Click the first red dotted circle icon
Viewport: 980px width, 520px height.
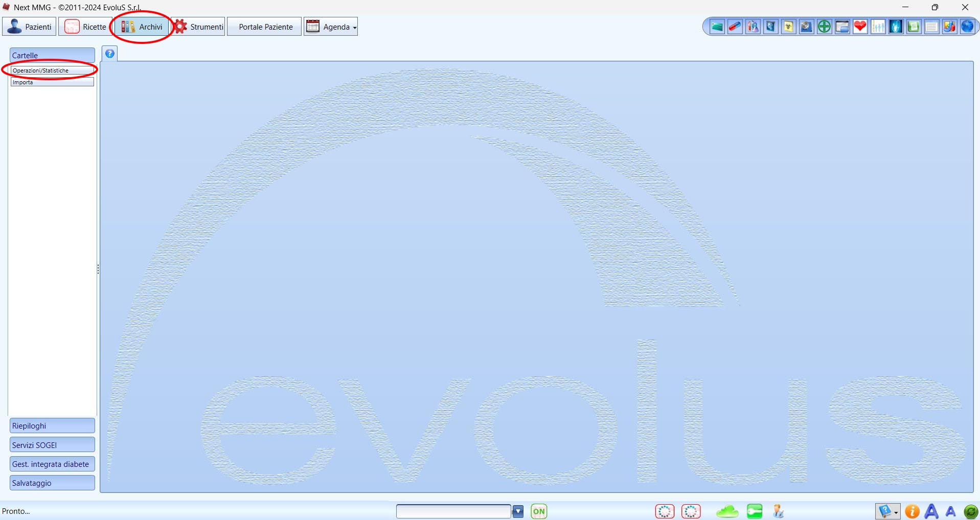point(665,511)
